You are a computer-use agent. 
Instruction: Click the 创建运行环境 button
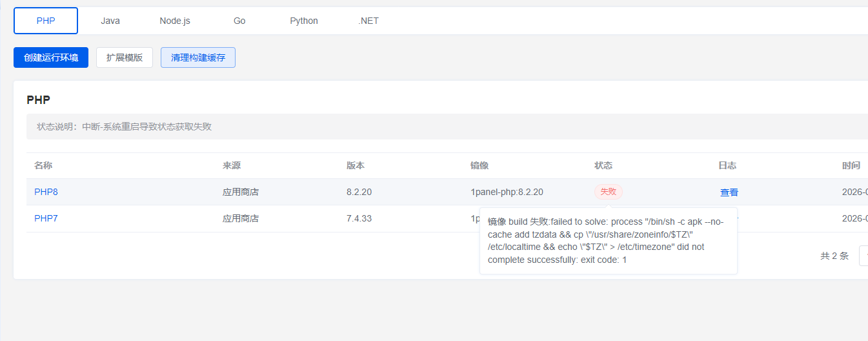pos(51,57)
